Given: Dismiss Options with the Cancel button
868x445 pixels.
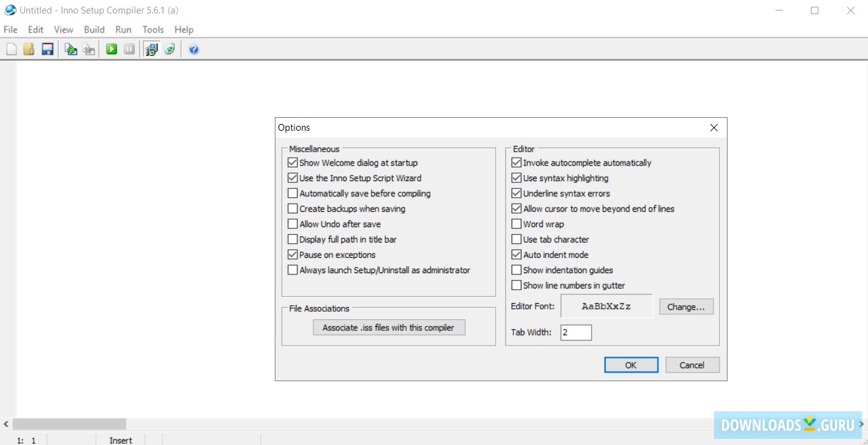Looking at the screenshot, I should (692, 365).
